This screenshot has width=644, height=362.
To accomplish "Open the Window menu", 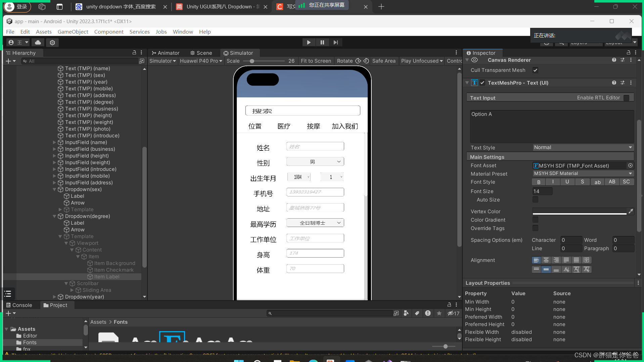I will pyautogui.click(x=183, y=32).
